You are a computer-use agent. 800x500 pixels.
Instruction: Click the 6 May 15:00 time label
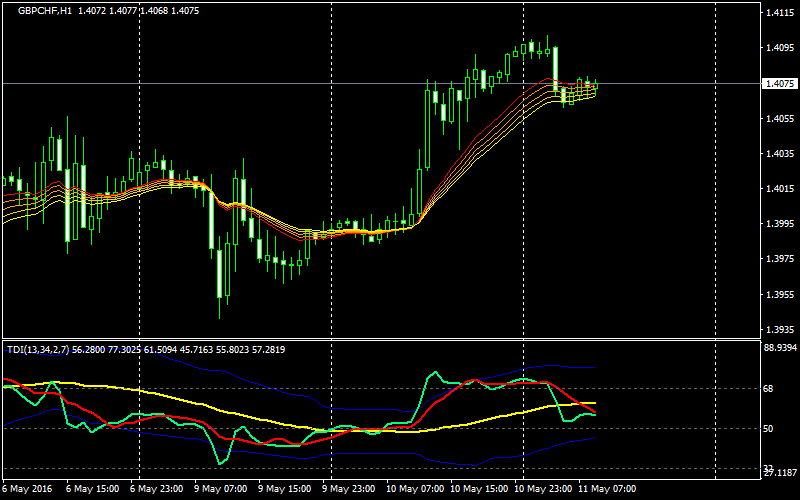94,489
